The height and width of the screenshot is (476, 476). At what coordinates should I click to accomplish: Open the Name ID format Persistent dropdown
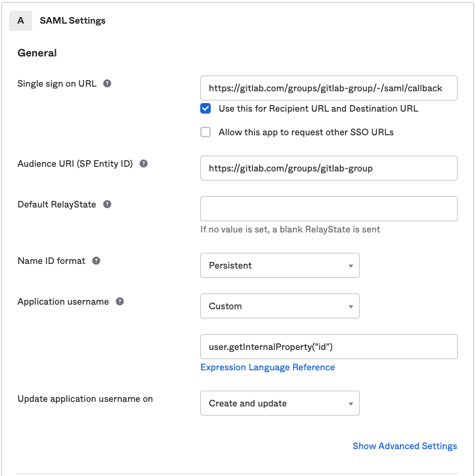280,265
